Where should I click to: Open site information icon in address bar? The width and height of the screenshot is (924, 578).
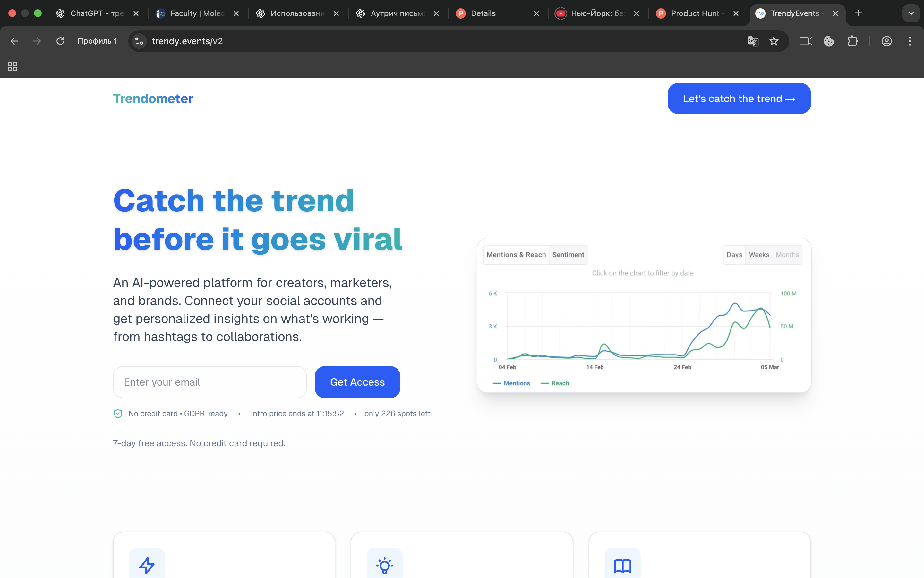pyautogui.click(x=139, y=41)
